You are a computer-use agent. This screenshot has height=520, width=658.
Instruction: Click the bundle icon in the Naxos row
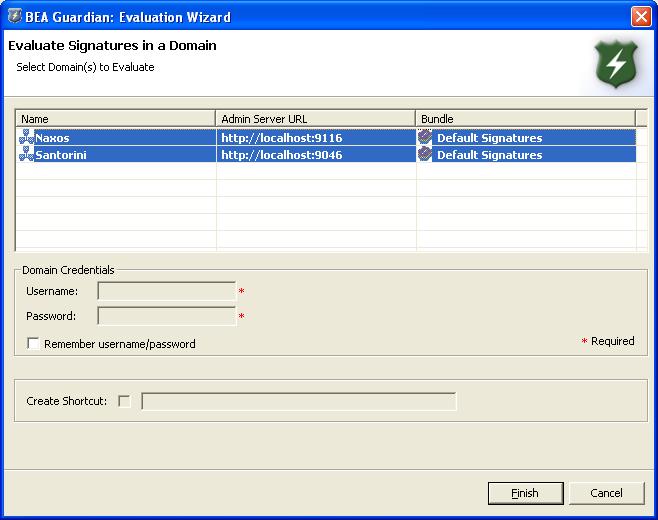click(425, 137)
